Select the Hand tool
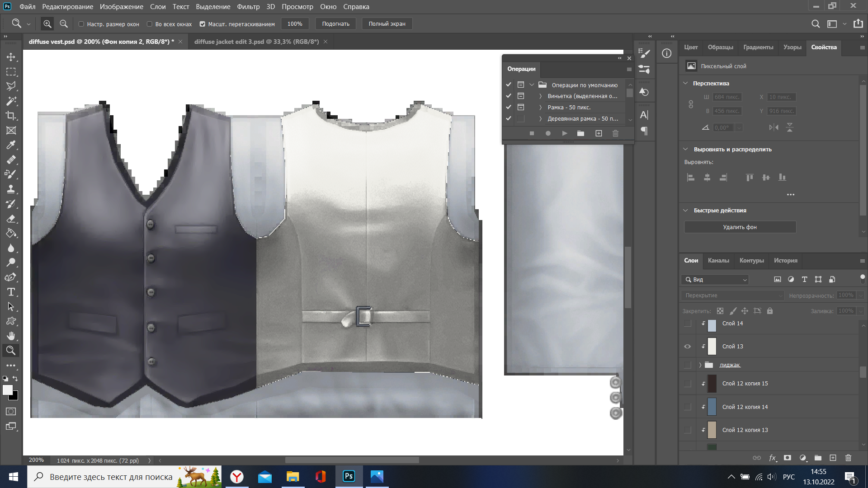Screen dimensions: 868x488 coord(11,336)
